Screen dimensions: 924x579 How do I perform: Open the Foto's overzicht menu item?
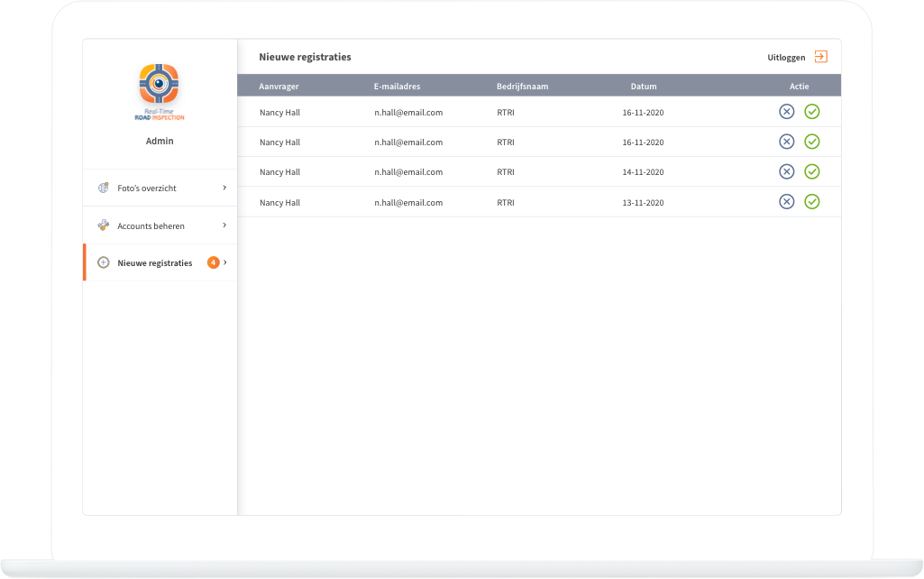[160, 188]
